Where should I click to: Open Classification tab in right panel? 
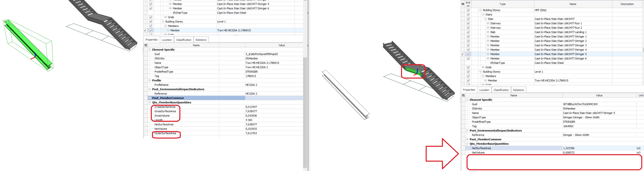tap(501, 90)
